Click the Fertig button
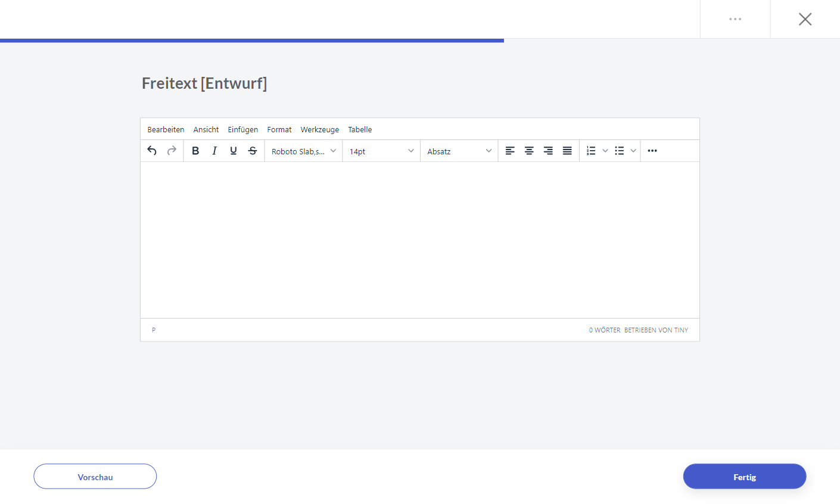The image size is (840, 504). 744,477
